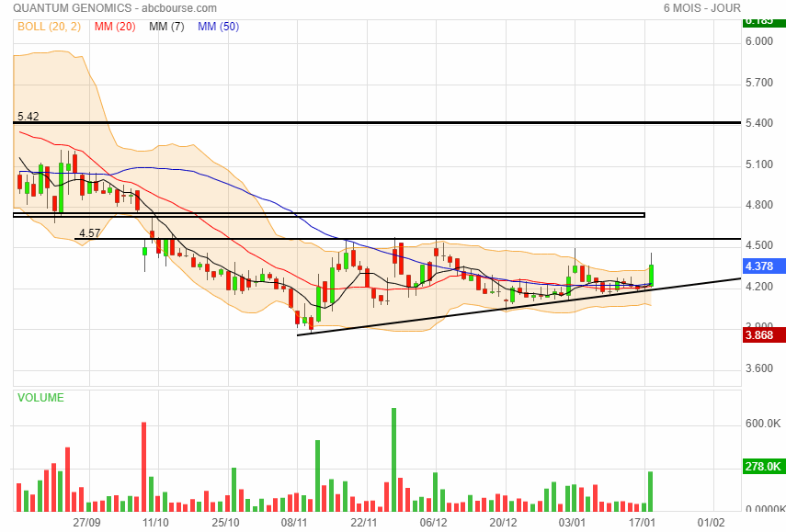The height and width of the screenshot is (532, 786).
Task: Toggle the black MM (7) legend entry
Action: point(166,27)
